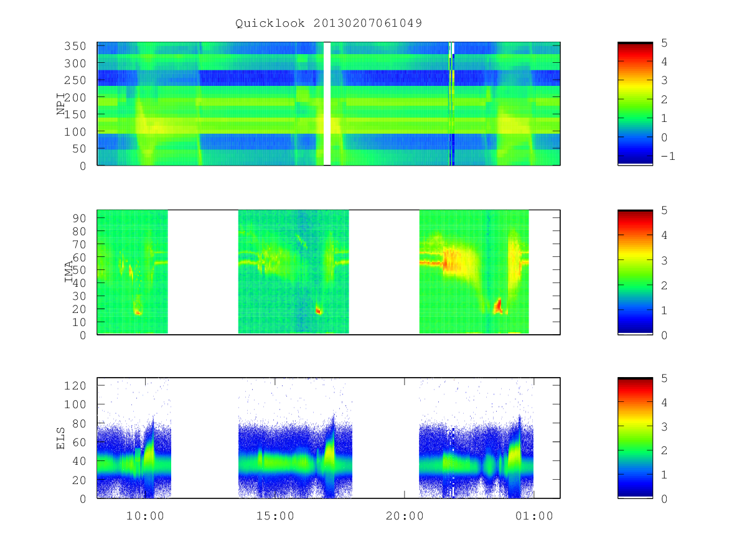Click the first IMA data segment
Viewport: 747px width, 560px height.
tap(133, 272)
